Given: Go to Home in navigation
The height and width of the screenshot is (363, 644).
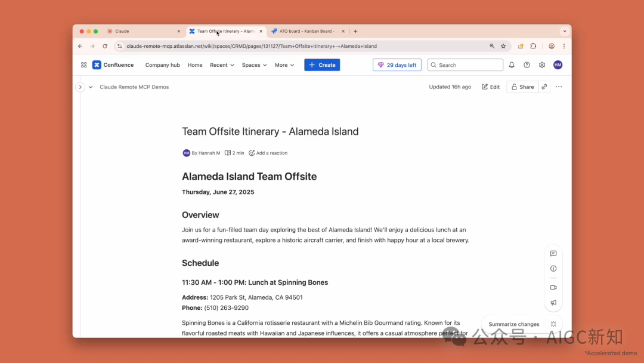Looking at the screenshot, I should [195, 65].
